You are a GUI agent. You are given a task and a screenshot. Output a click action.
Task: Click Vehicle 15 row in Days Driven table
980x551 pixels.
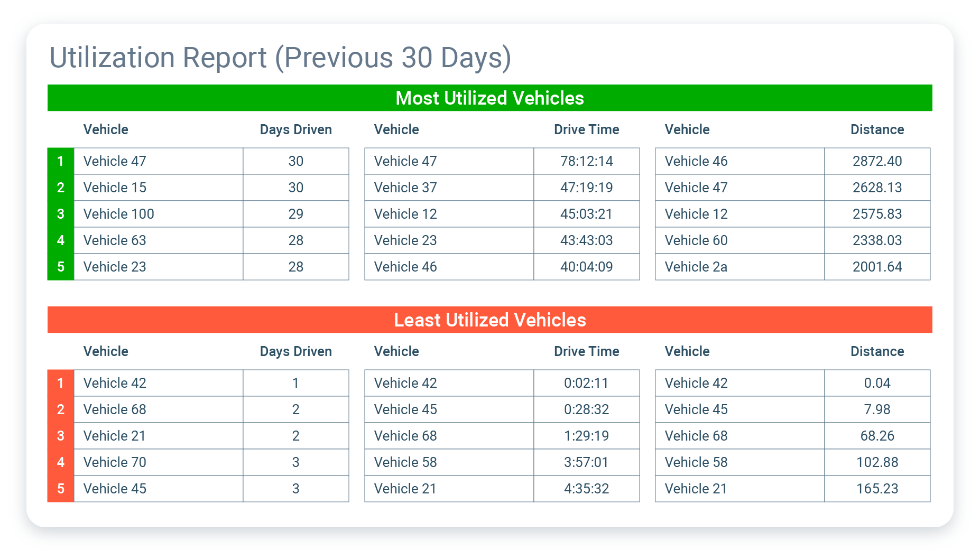coord(114,188)
